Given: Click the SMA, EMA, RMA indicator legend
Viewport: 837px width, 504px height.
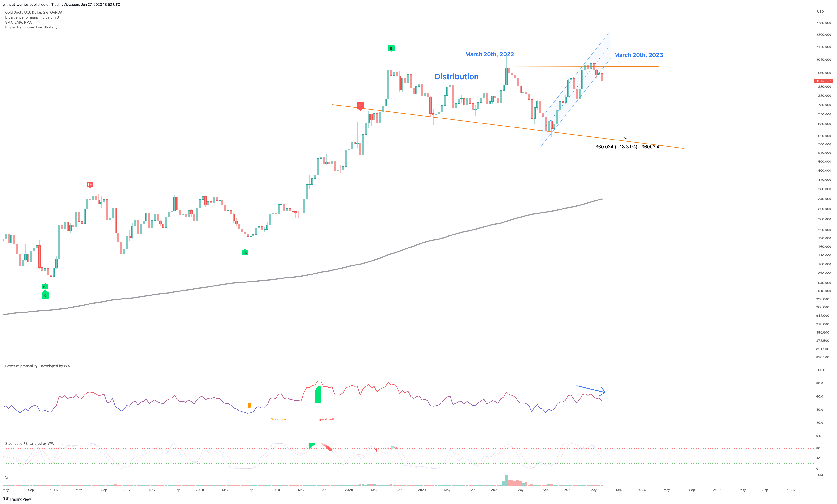Looking at the screenshot, I should (x=18, y=22).
